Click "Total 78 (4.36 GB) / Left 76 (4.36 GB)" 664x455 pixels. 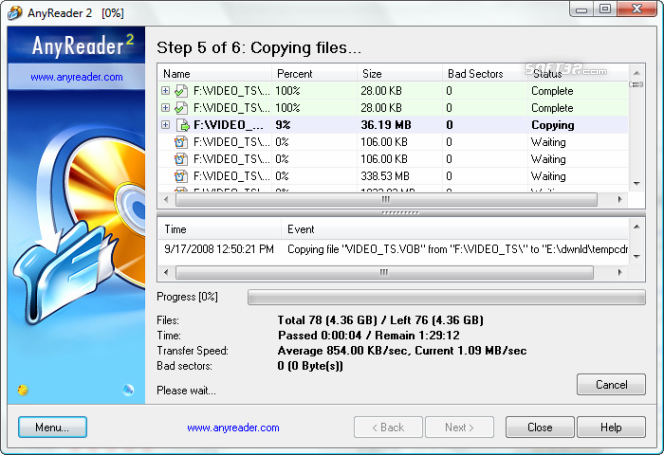click(x=381, y=320)
